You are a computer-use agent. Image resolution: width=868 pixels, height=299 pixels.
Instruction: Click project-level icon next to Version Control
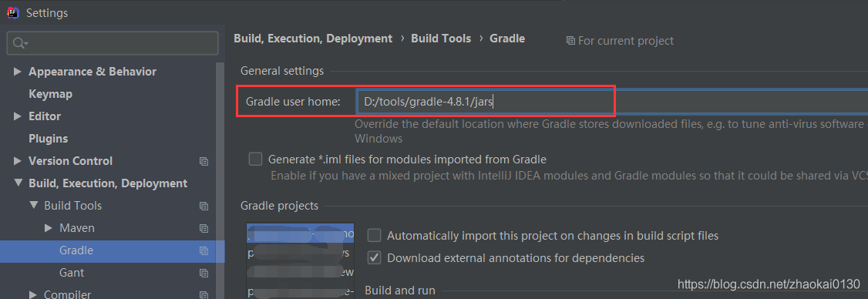204,162
